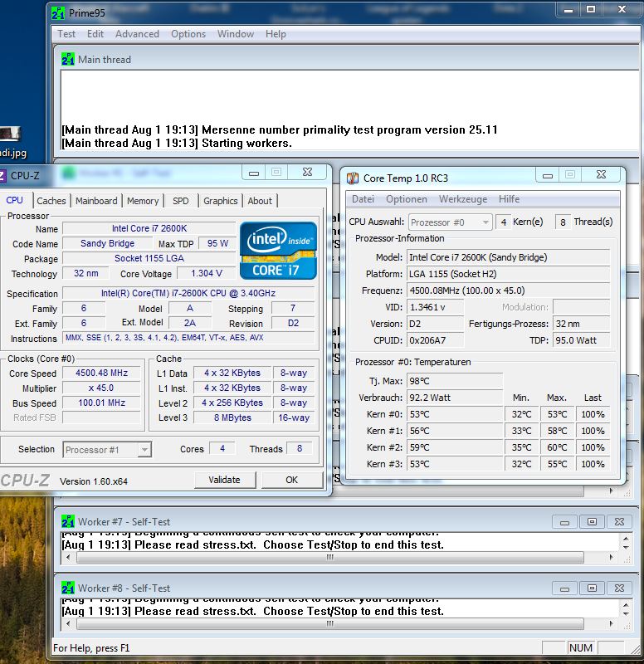Click the Prime95 title bar icon
The height and width of the screenshot is (664, 644).
click(x=58, y=13)
